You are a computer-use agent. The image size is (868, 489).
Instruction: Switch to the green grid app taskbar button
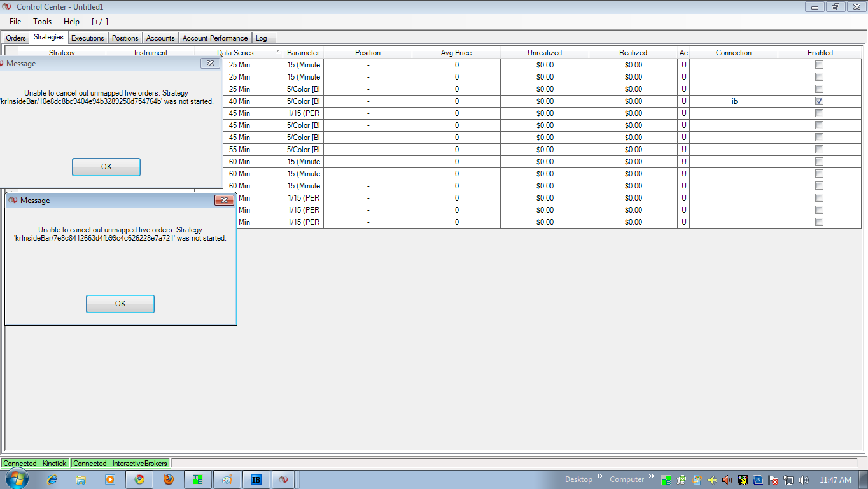coord(198,479)
